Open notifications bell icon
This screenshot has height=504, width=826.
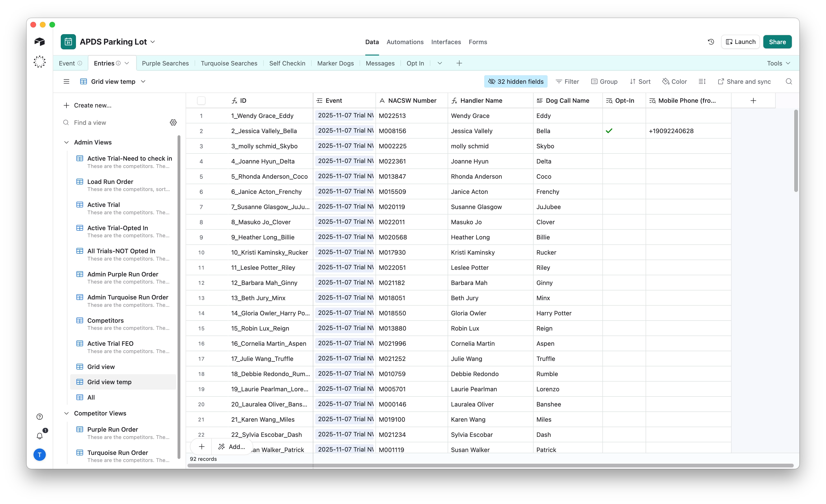[40, 436]
